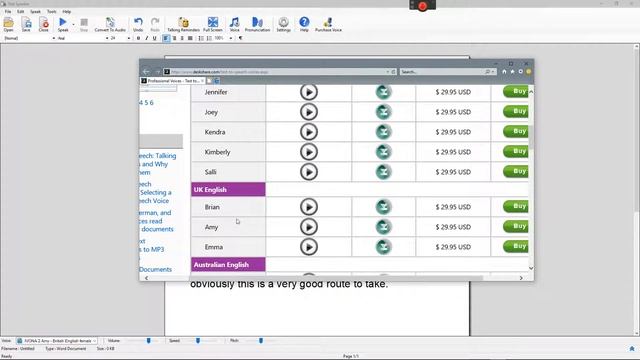Open the Help menu
Viewport: 640px width, 360px height.
[x=67, y=11]
